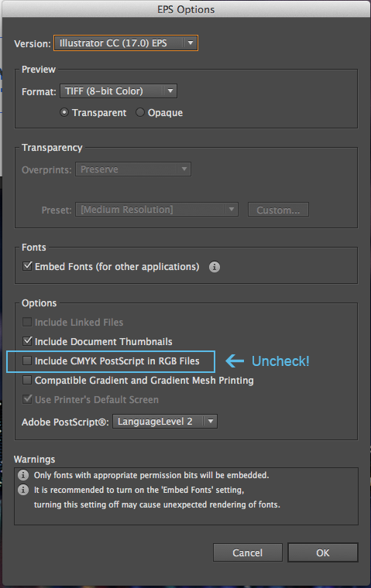Screen dimensions: 371x588
Task: Click the Custom... button
Action: point(278,210)
